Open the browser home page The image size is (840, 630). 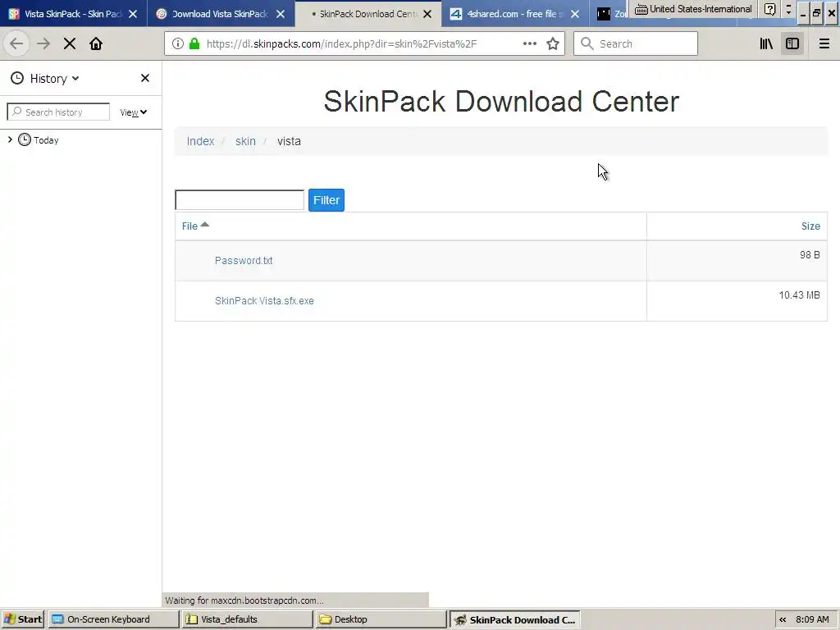[96, 44]
